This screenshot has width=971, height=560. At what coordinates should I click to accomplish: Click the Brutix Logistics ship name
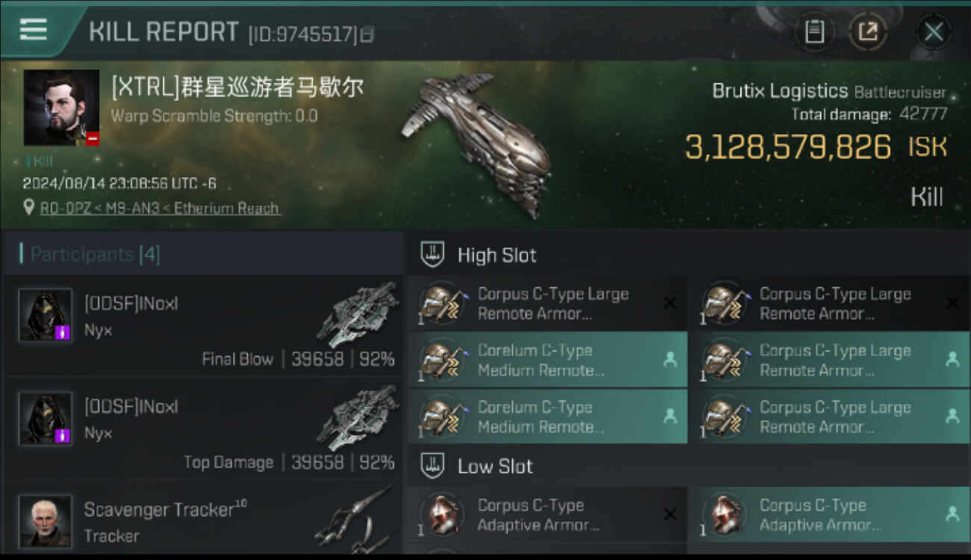tap(780, 91)
